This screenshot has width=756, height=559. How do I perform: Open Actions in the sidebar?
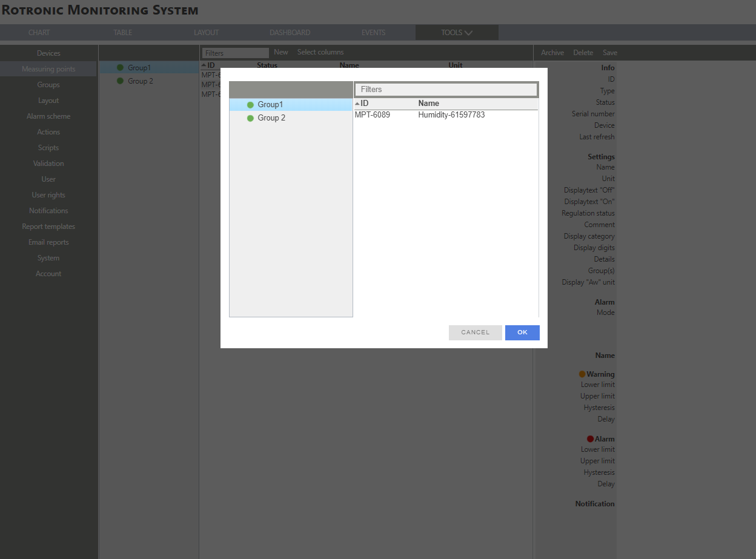pos(48,132)
